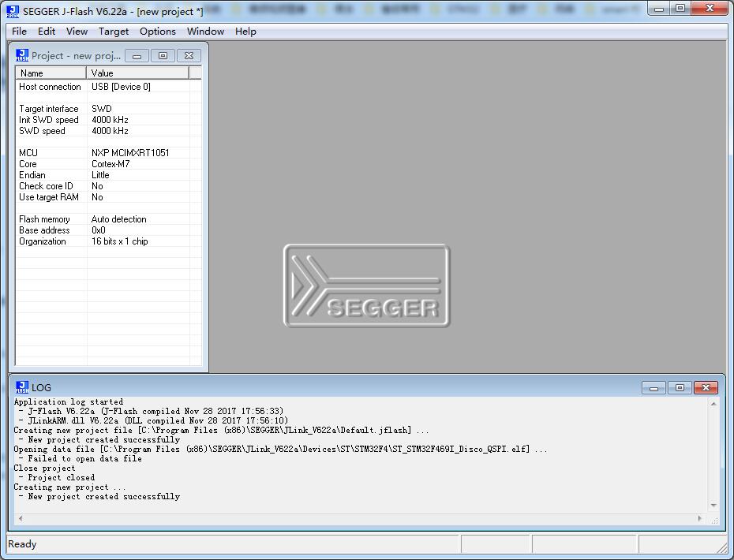Maximize the LOG panel

point(680,388)
